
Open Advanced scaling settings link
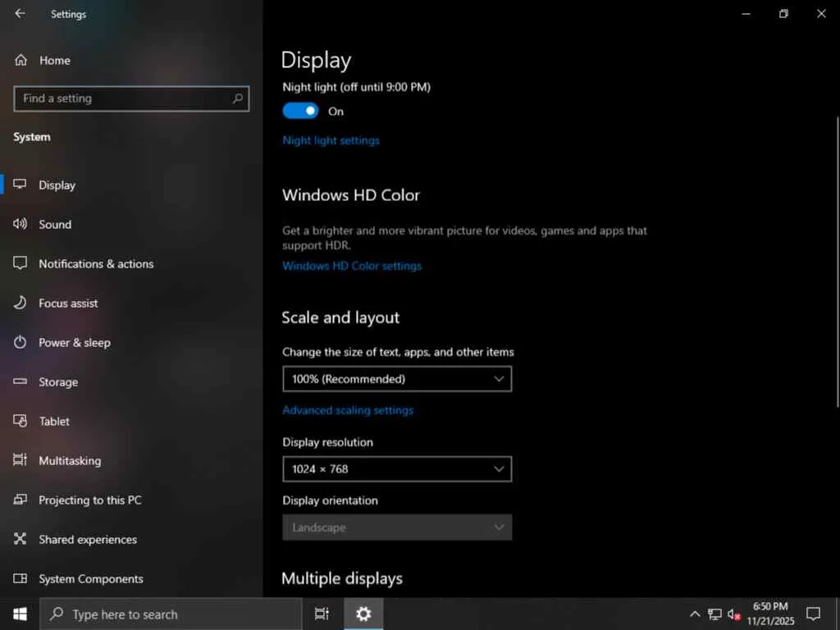coord(348,410)
